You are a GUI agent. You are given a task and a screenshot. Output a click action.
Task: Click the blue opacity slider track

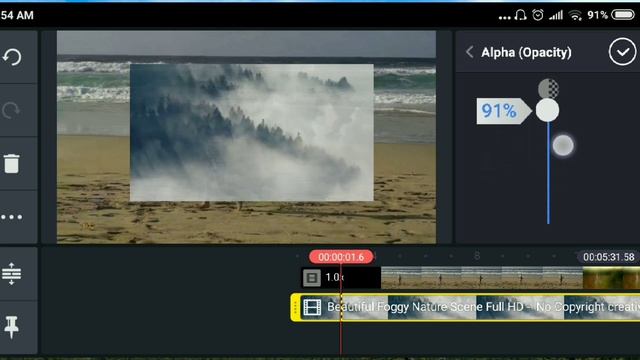(548, 173)
